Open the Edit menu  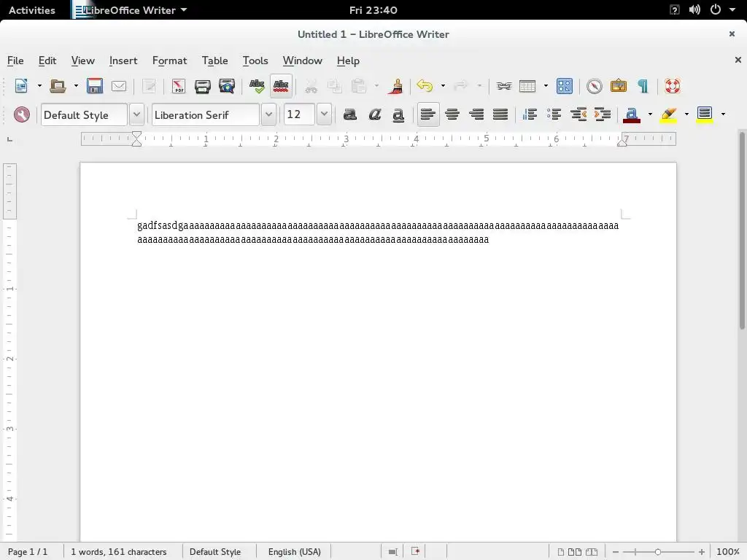pyautogui.click(x=47, y=61)
